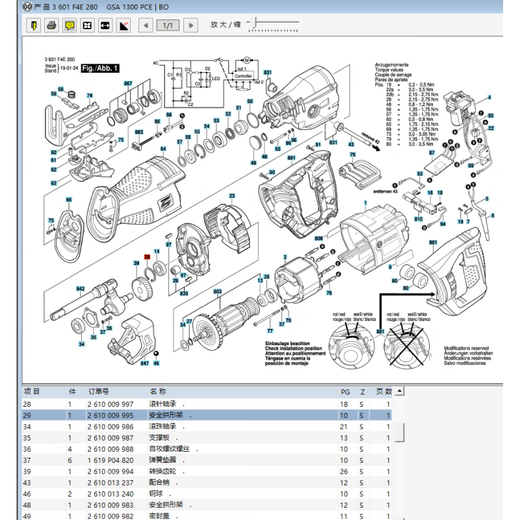Select highlighted row 29 order 2 610 009 995
The image size is (520, 520).
click(x=207, y=415)
